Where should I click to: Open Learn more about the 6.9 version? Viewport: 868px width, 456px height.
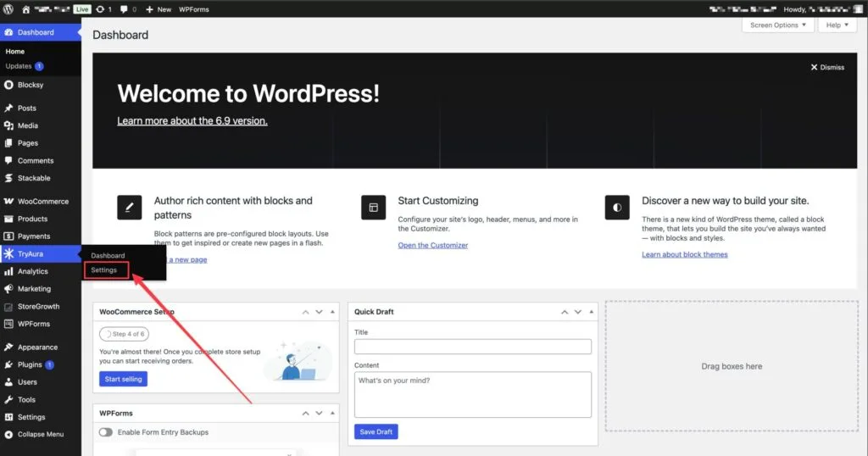click(192, 120)
